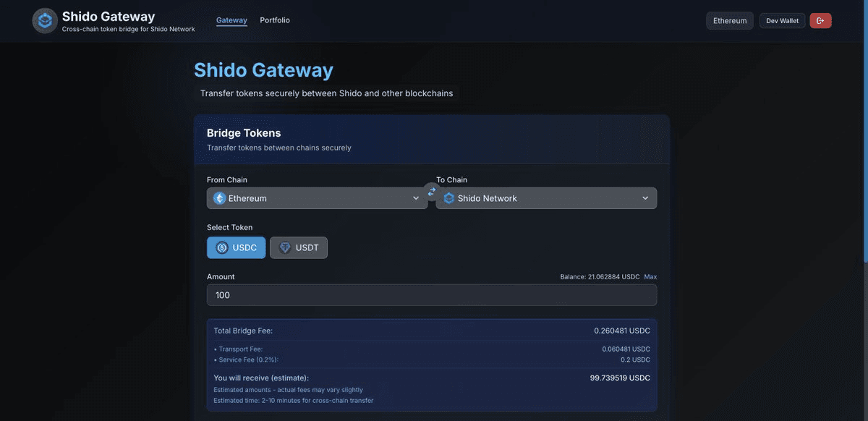
Task: Click the 'Bridge Tokens' card heading
Action: tap(244, 133)
